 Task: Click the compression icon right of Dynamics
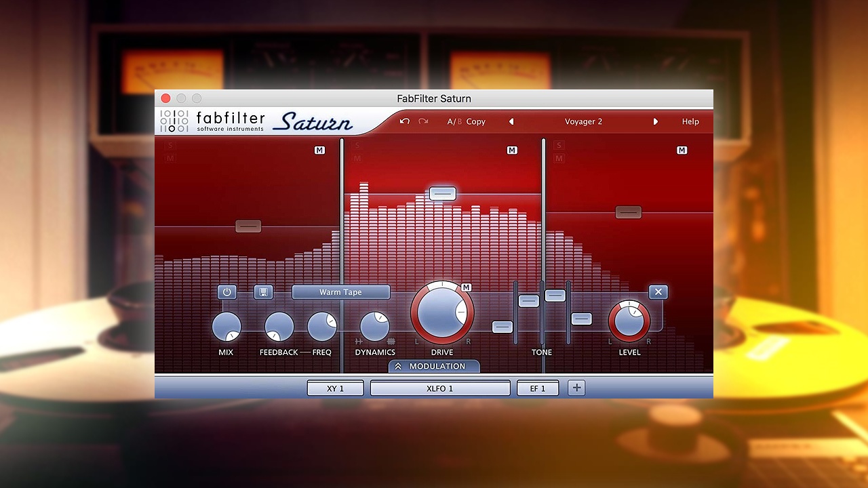(391, 342)
